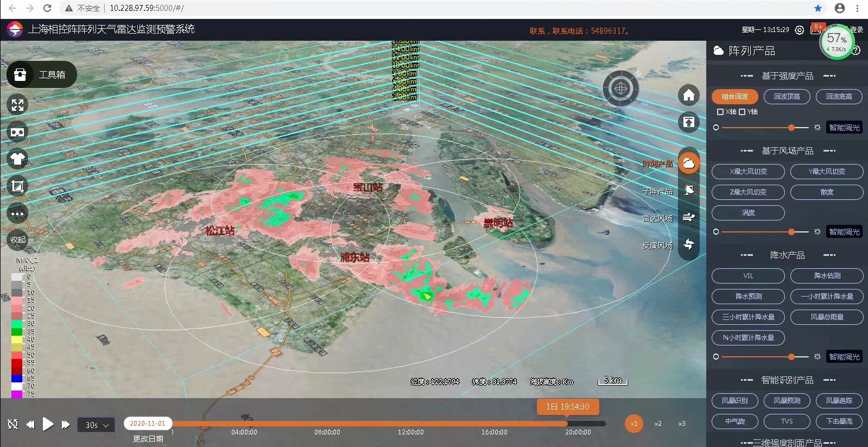
Task: Select the 回波顶高 product tab
Action: pos(787,97)
